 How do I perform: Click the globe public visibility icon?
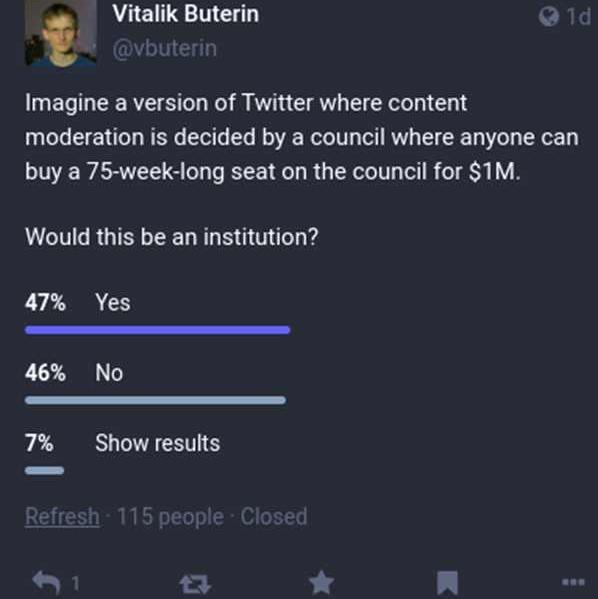point(549,17)
